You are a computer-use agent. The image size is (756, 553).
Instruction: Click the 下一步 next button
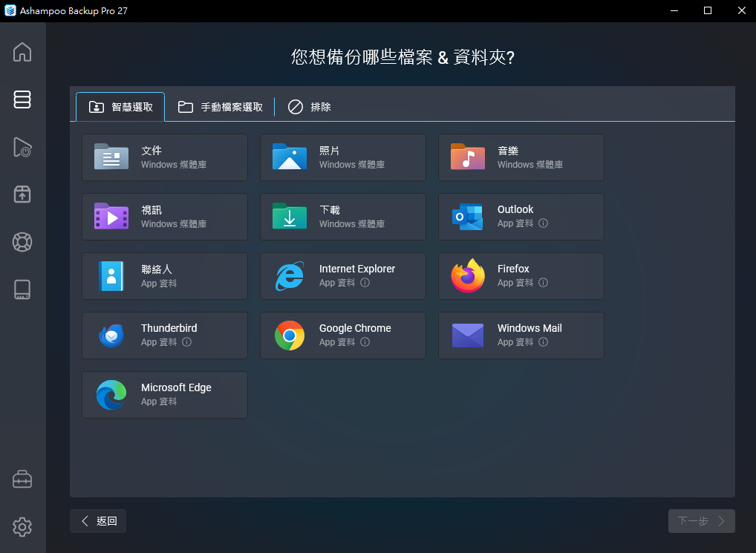(702, 521)
